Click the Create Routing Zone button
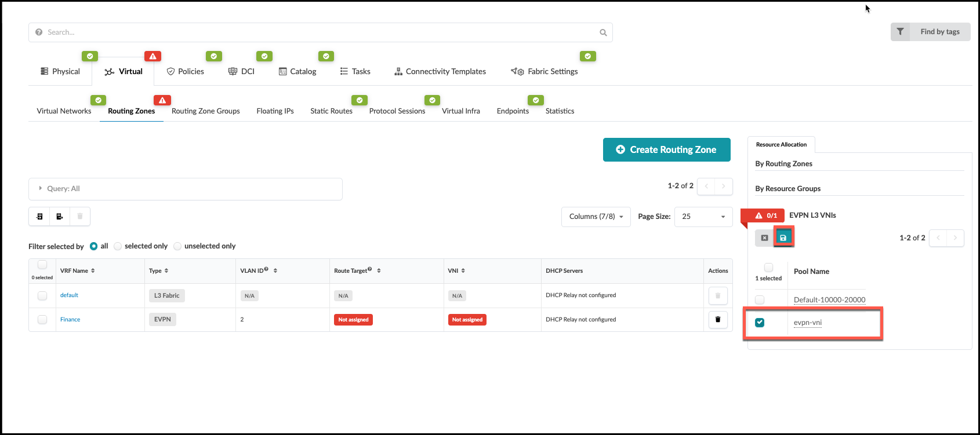 click(666, 150)
